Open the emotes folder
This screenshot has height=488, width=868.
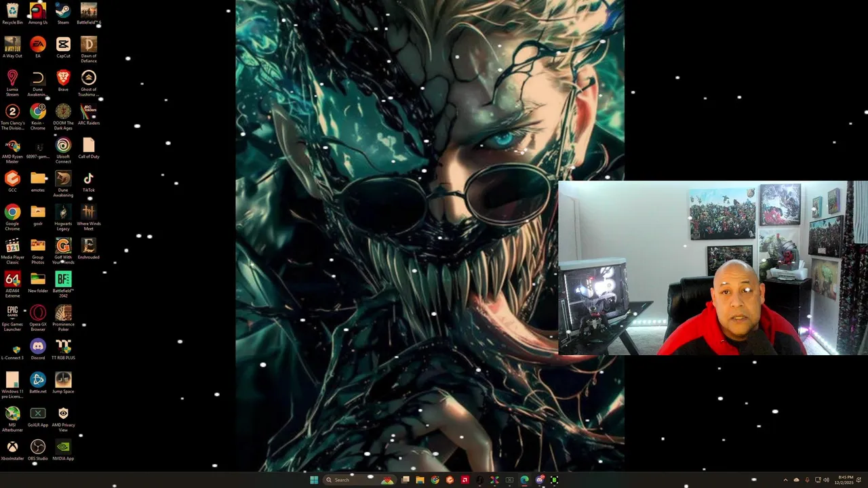point(38,182)
